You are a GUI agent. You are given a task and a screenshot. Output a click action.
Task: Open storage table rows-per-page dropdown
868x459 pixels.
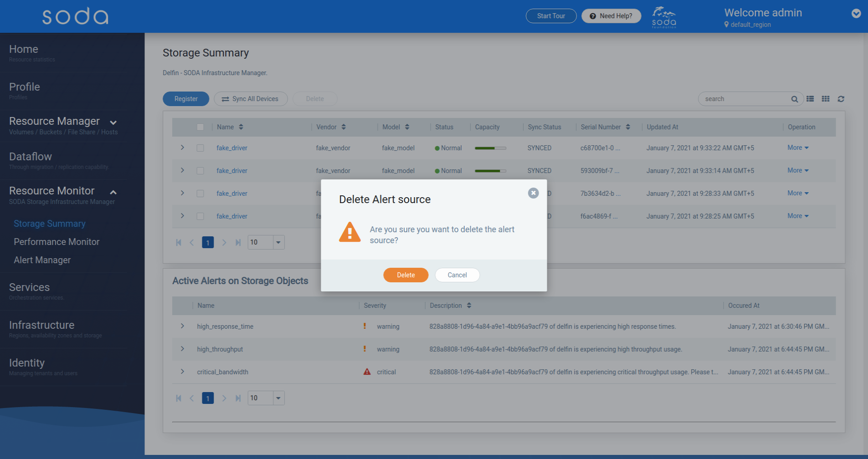tap(278, 242)
